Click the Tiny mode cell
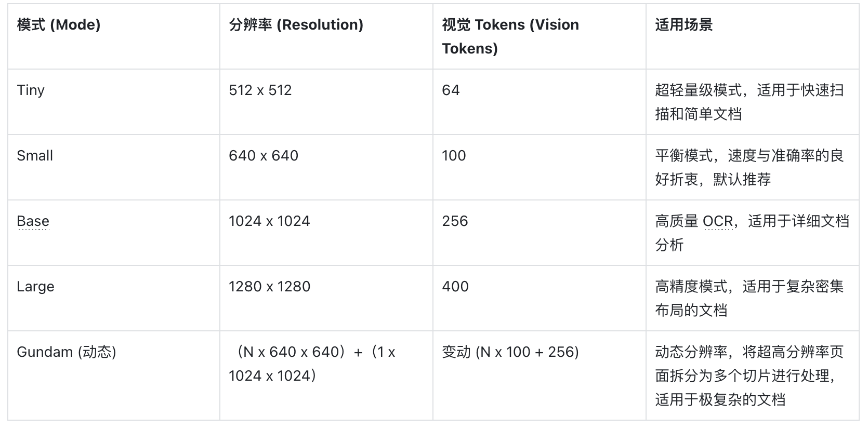The image size is (868, 429). tap(31, 90)
